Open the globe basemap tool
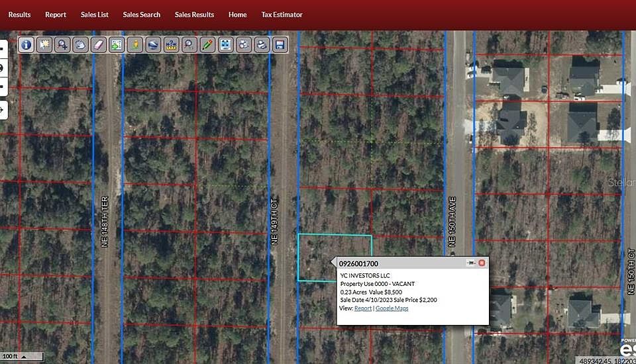The image size is (636, 364). click(153, 44)
